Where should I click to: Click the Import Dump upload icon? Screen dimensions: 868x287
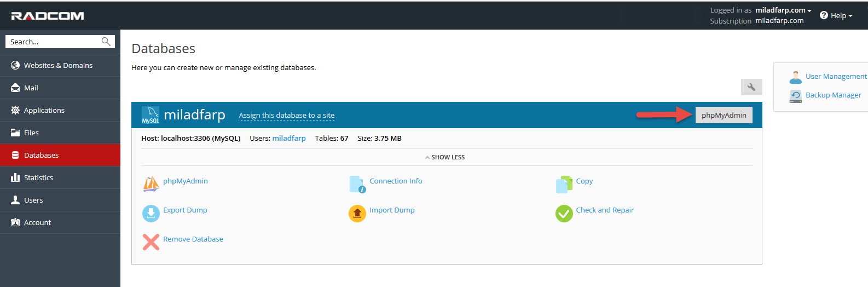[357, 213]
